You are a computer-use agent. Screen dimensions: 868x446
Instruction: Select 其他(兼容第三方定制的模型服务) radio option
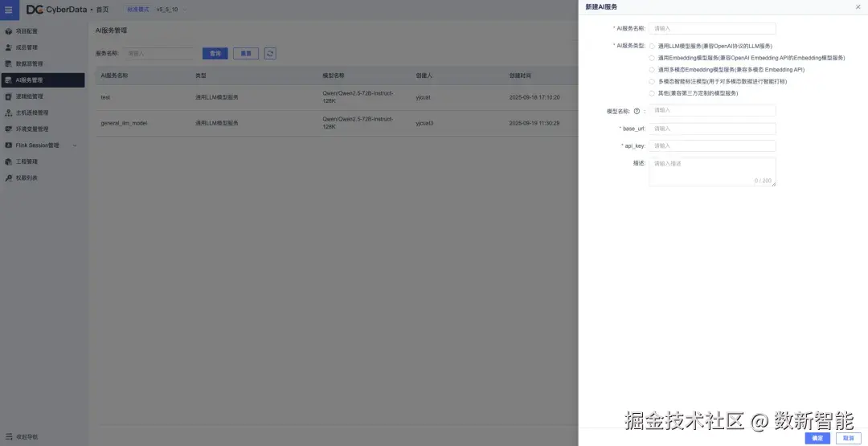point(652,93)
